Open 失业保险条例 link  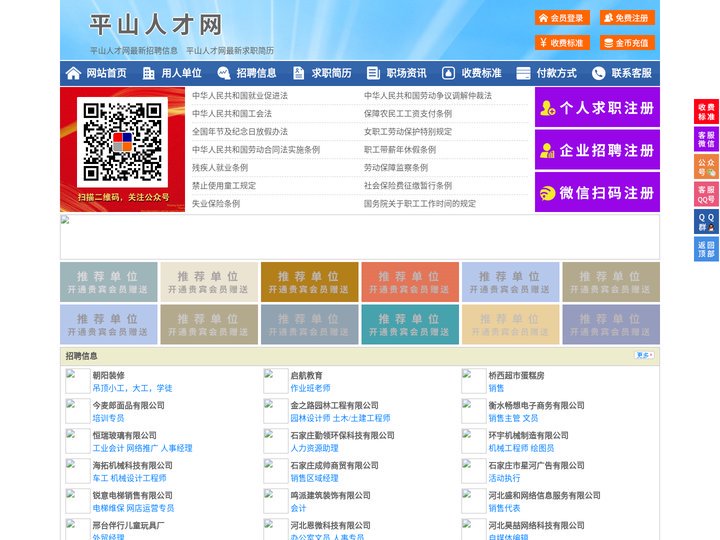(x=216, y=203)
